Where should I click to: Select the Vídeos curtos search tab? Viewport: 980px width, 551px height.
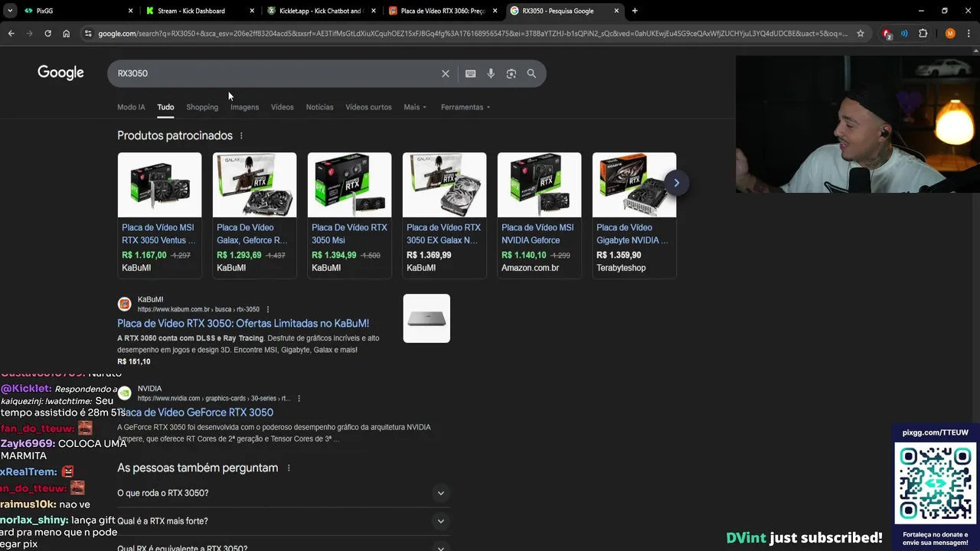tap(368, 107)
